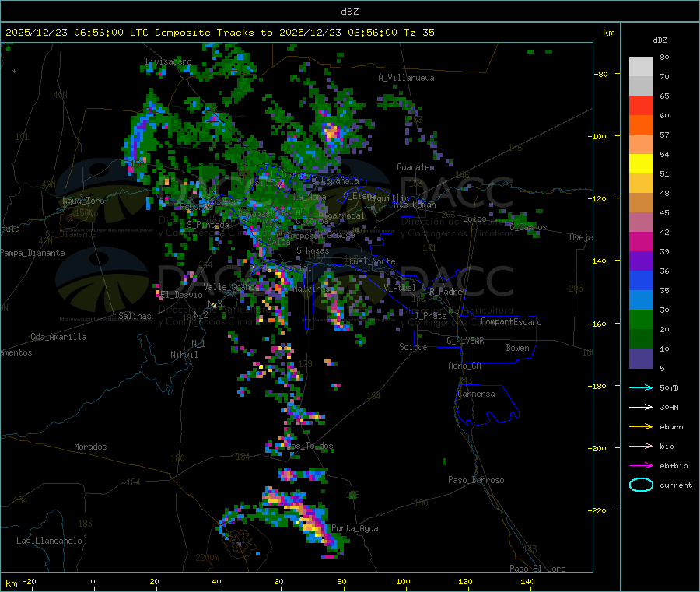Click the Salinas map label
Viewport: 700px width, 592px height.
tap(135, 316)
